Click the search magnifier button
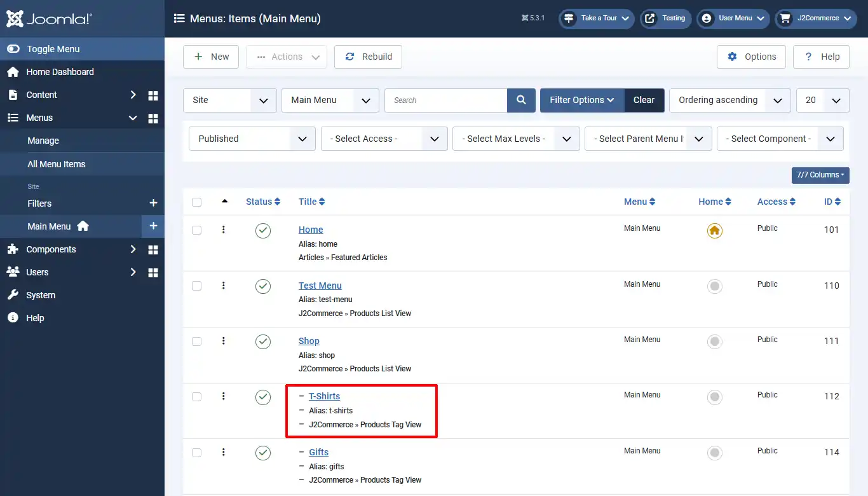868x496 pixels. [x=521, y=100]
